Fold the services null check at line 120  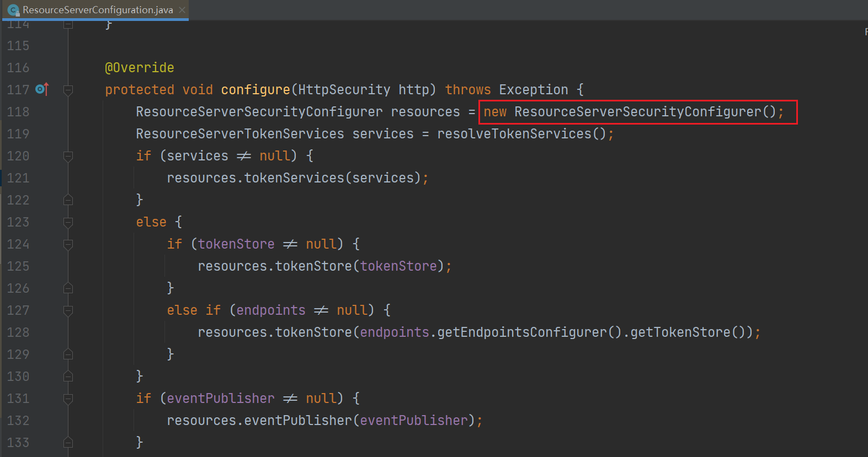tap(68, 156)
